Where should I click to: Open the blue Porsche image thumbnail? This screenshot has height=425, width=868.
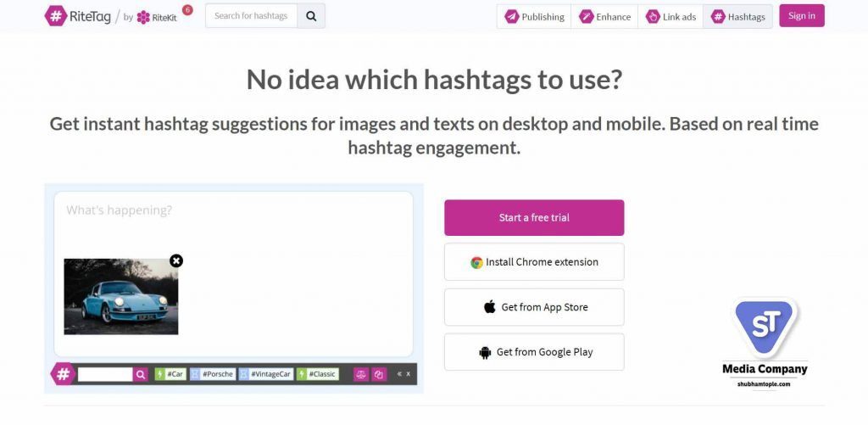click(x=121, y=296)
